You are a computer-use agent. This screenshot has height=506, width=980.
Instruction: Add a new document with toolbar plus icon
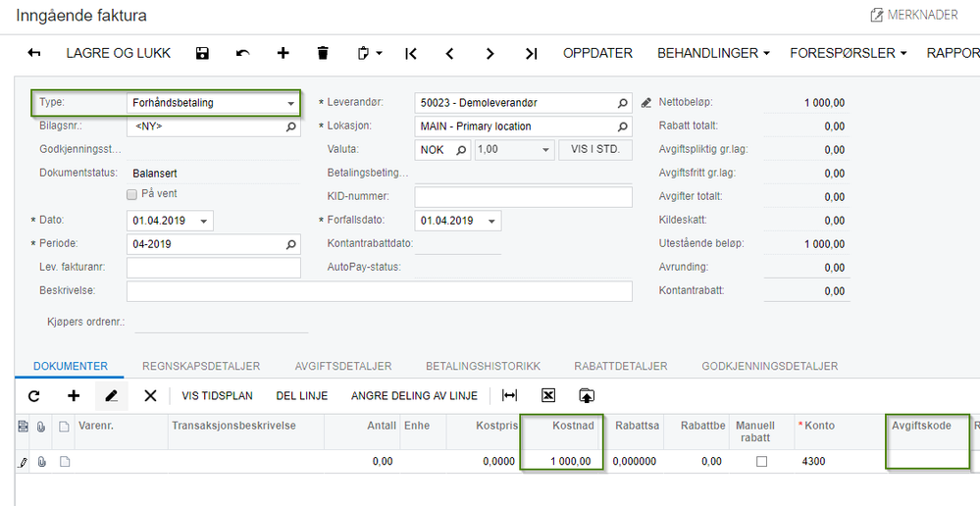pos(284,53)
